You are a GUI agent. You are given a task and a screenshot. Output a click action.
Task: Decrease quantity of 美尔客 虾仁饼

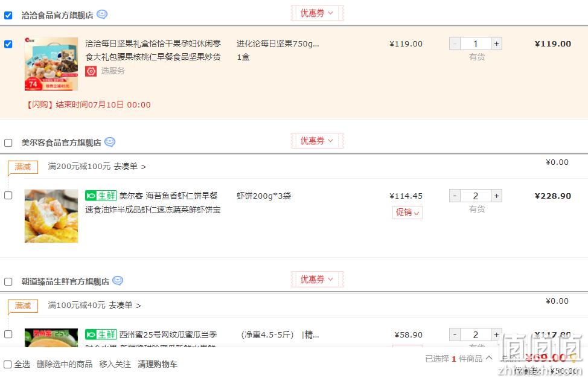pos(455,196)
